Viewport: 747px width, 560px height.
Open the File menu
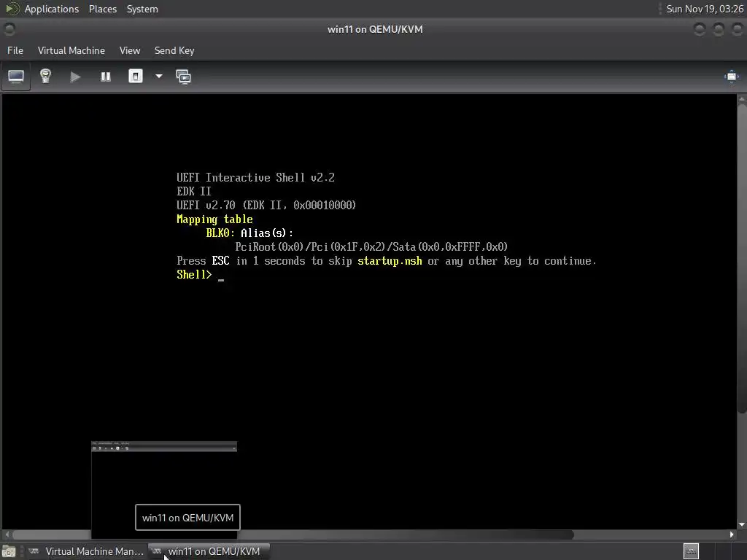(x=15, y=50)
